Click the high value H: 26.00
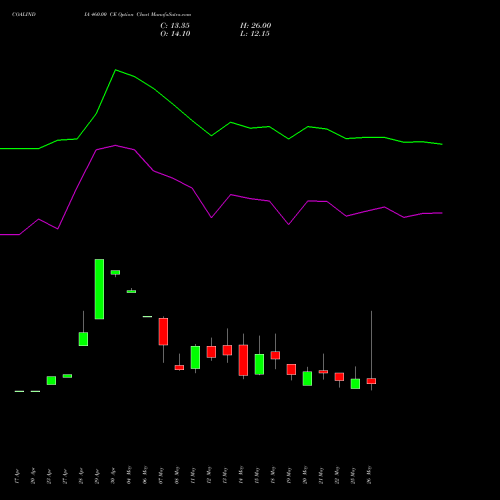Image resolution: width=500 pixels, height=500 pixels. (x=255, y=26)
